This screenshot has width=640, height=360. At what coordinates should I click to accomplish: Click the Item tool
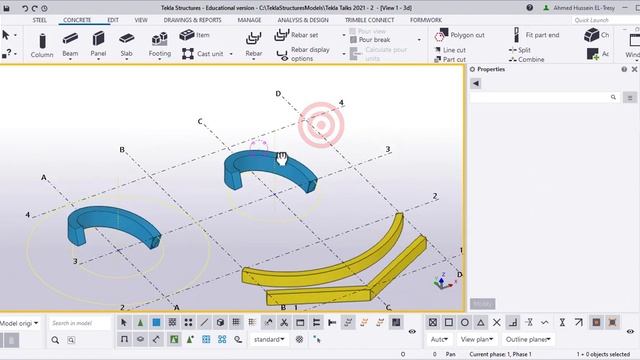click(x=195, y=35)
